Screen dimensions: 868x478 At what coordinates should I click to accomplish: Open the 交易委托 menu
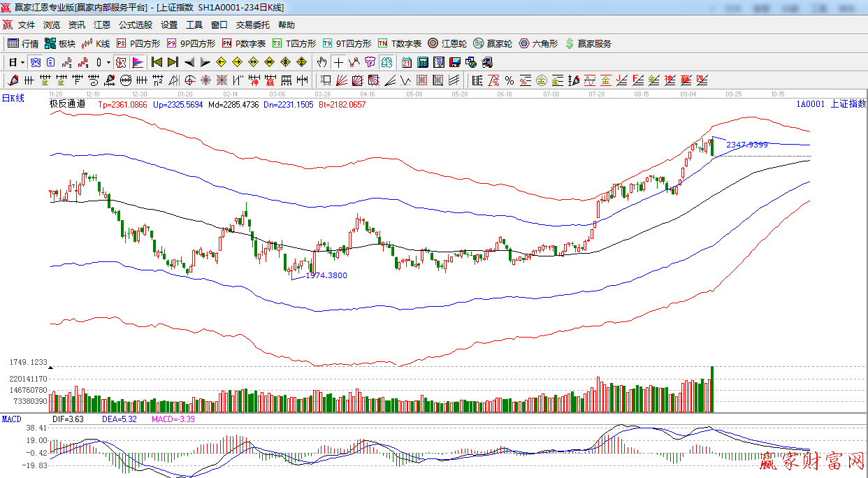252,24
